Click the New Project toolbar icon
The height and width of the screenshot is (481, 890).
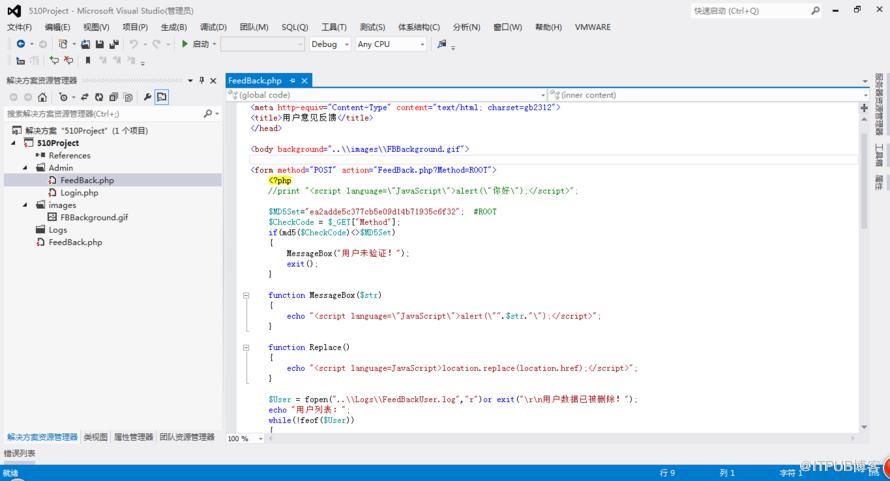62,44
